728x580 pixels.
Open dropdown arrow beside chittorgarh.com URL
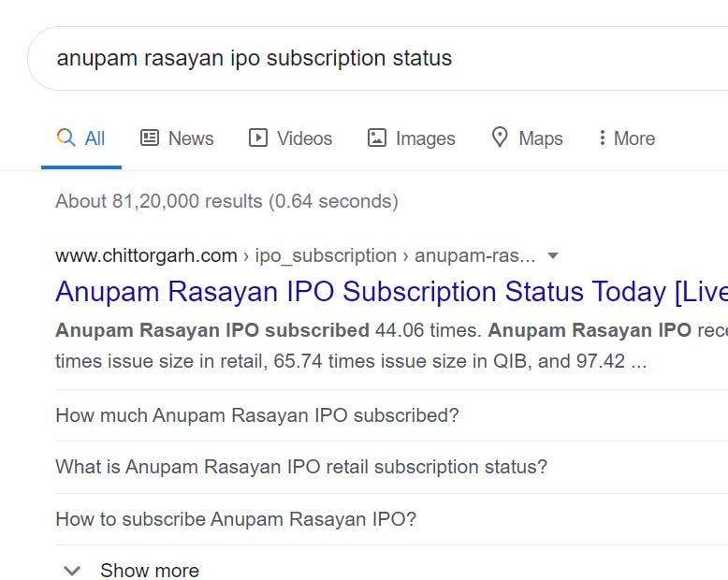pyautogui.click(x=552, y=255)
